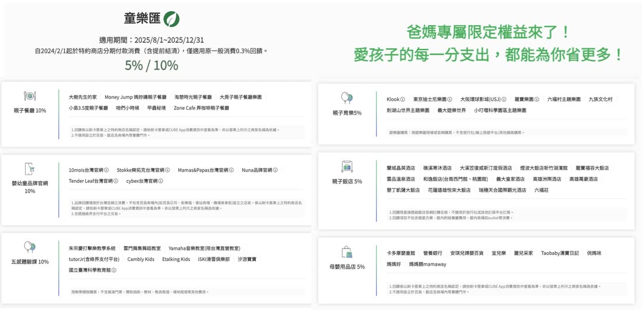Click the 蘭城晶英酒店 hotel tag

(x=401, y=168)
